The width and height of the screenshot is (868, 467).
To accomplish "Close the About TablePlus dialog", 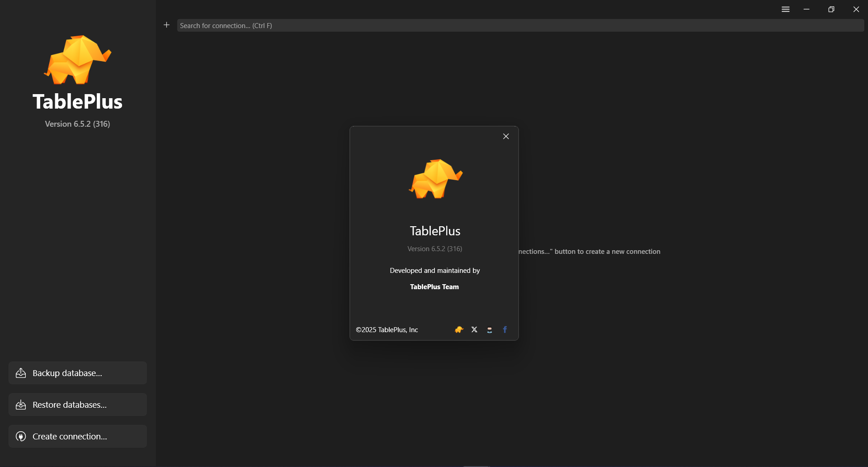I will pos(506,136).
